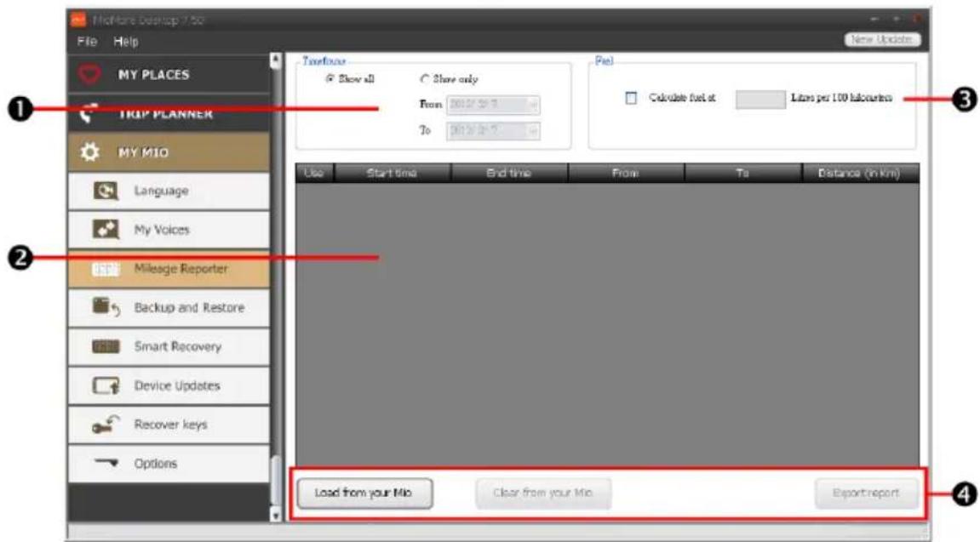Open the Help menu
The image size is (980, 542).
(x=126, y=41)
